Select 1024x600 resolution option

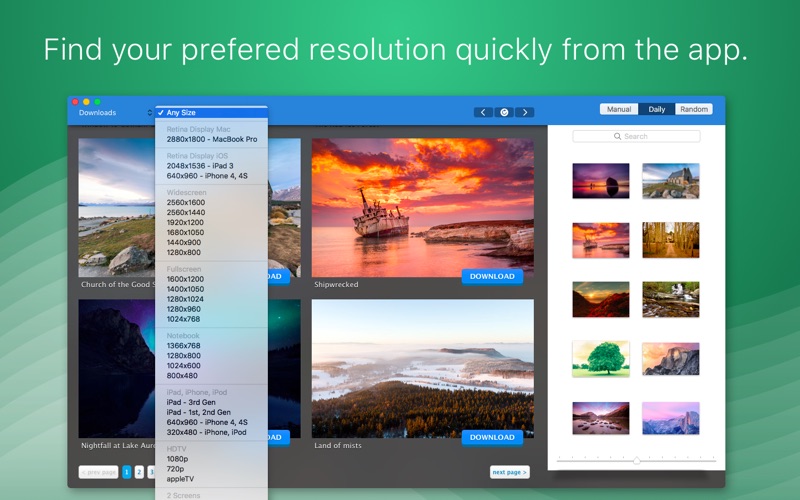click(x=211, y=366)
